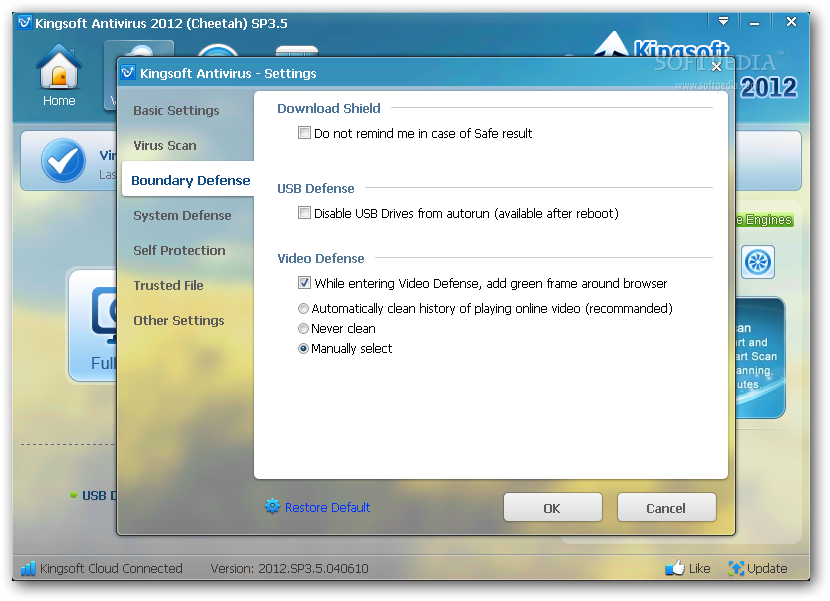Screen dimensions: 830x601
Task: Open the Self Protection tab
Action: click(179, 250)
